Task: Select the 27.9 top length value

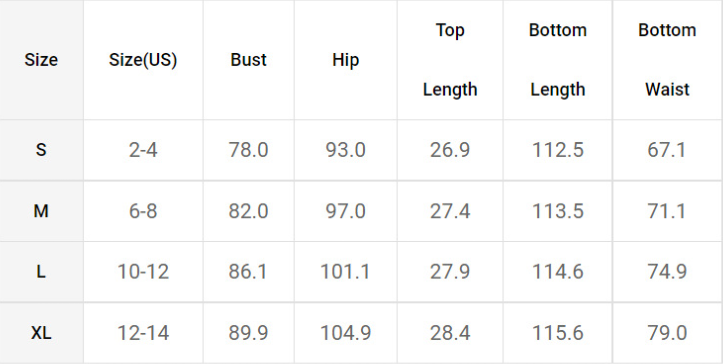Action: (450, 272)
